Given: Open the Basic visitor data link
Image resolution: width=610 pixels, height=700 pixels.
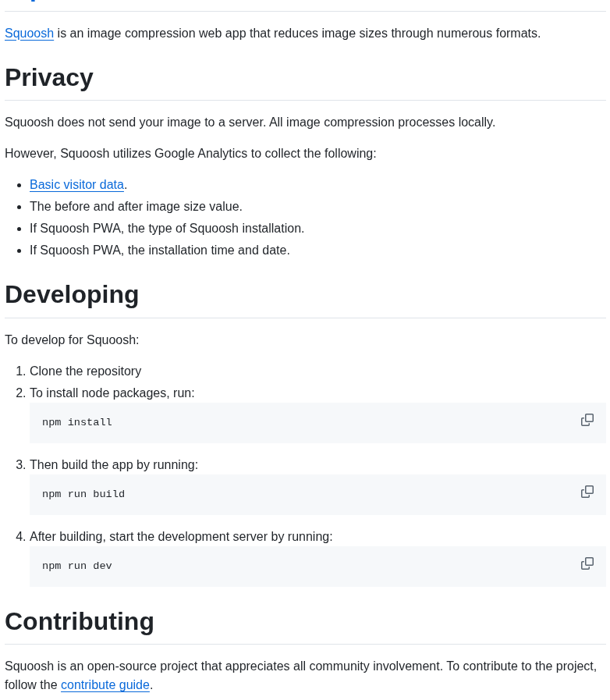Looking at the screenshot, I should [76, 184].
